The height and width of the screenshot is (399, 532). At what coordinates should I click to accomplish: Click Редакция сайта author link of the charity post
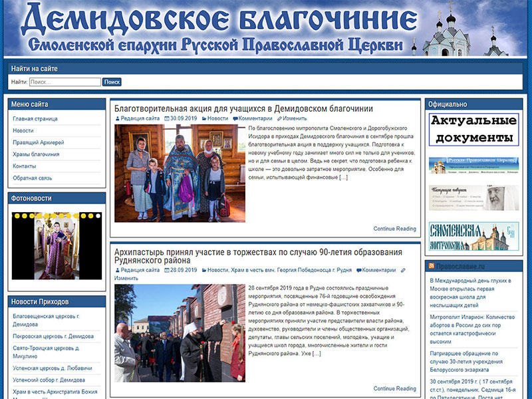point(140,119)
